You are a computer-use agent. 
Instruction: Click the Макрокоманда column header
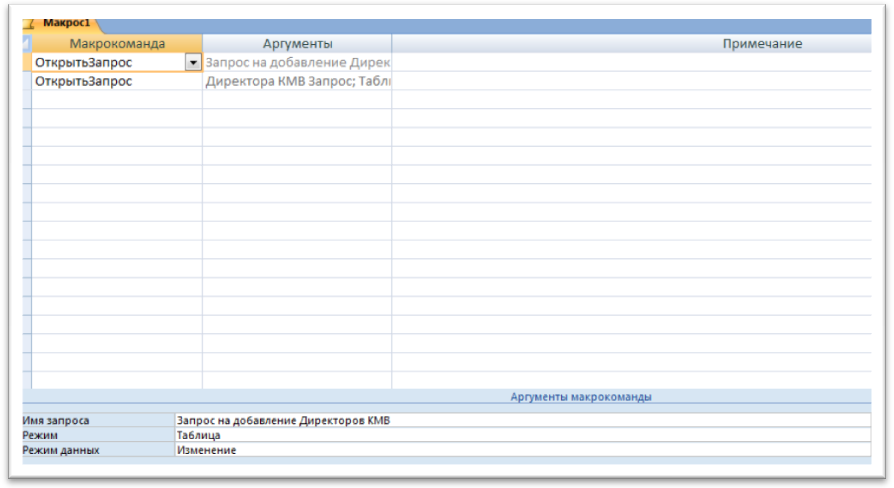(117, 44)
